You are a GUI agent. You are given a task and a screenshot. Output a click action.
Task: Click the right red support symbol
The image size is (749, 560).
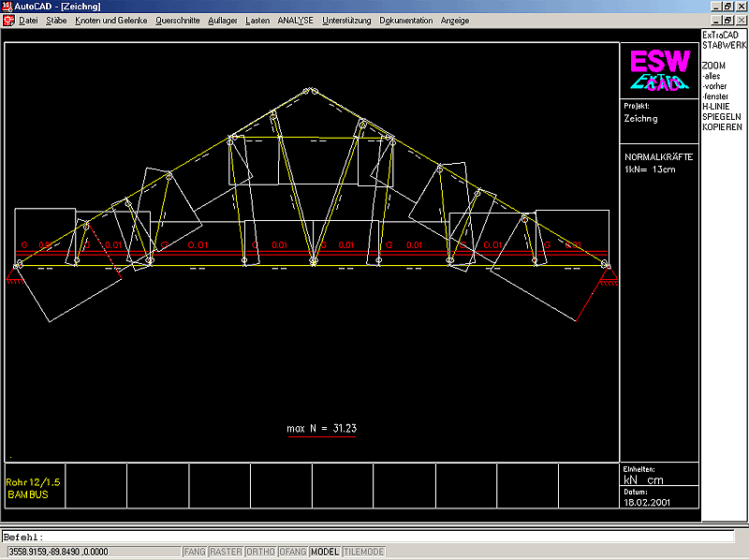tap(608, 277)
